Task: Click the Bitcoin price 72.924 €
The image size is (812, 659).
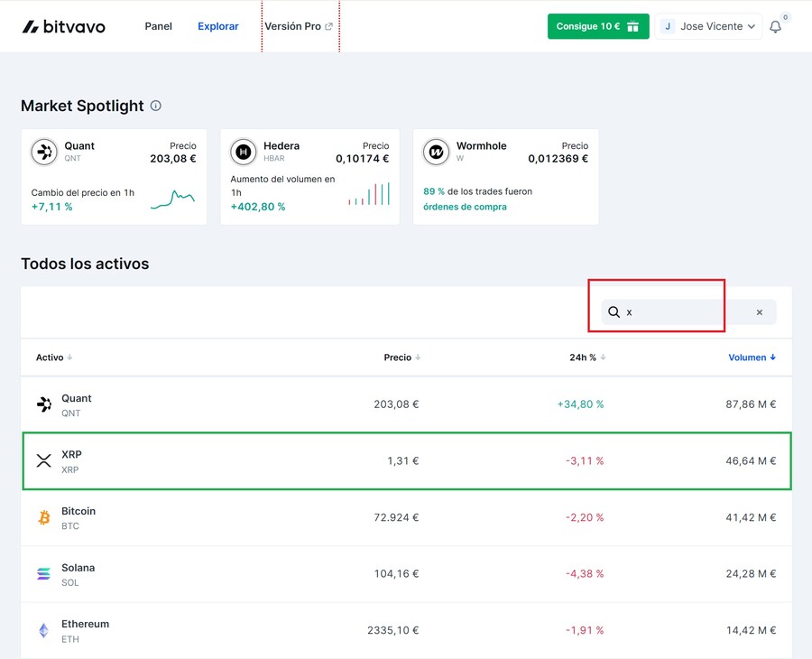Action: pos(396,517)
